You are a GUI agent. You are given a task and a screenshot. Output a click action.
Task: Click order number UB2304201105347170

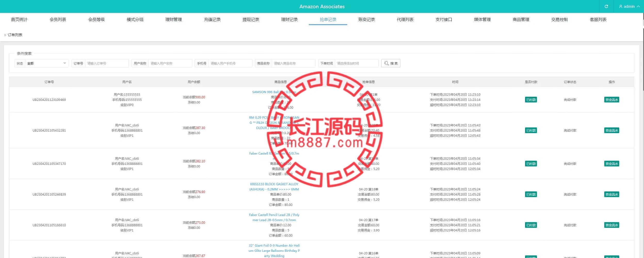(49, 164)
